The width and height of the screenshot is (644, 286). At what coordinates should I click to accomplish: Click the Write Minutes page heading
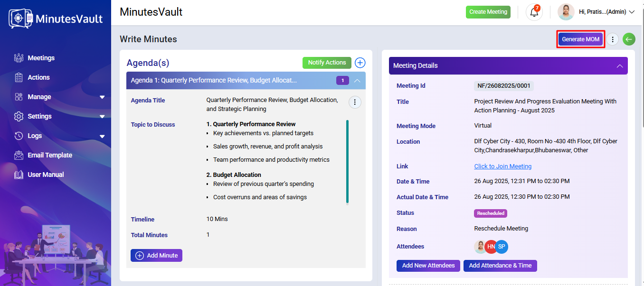point(148,39)
